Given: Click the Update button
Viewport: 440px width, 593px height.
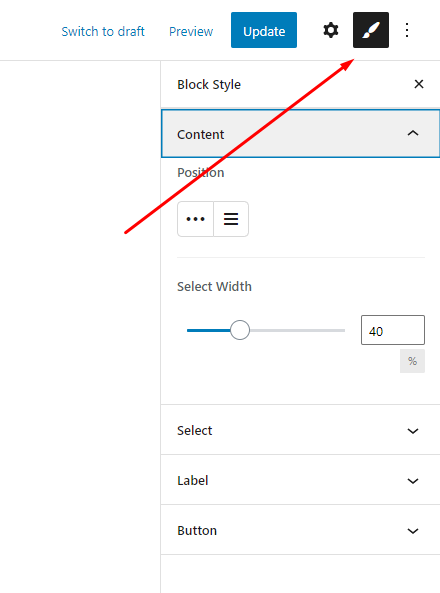Looking at the screenshot, I should [264, 30].
